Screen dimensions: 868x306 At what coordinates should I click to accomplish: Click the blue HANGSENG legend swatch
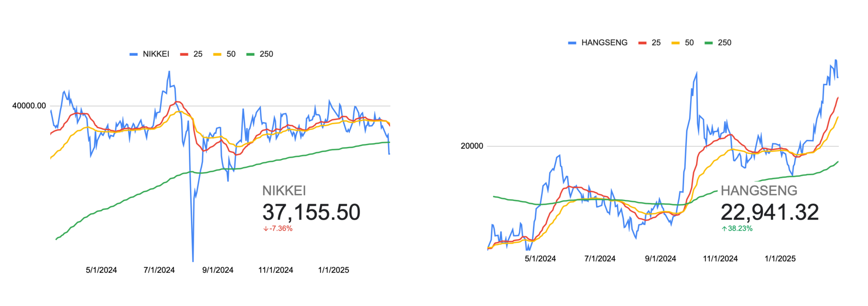coord(572,43)
